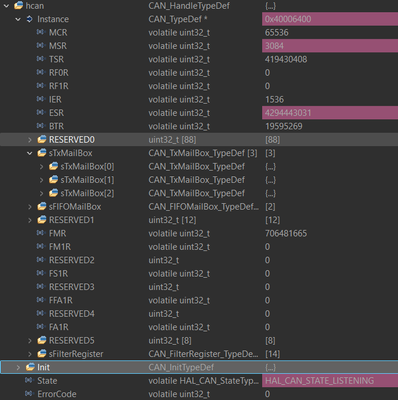Click the ESR variable icon
This screenshot has width=398, height=400.
41,113
